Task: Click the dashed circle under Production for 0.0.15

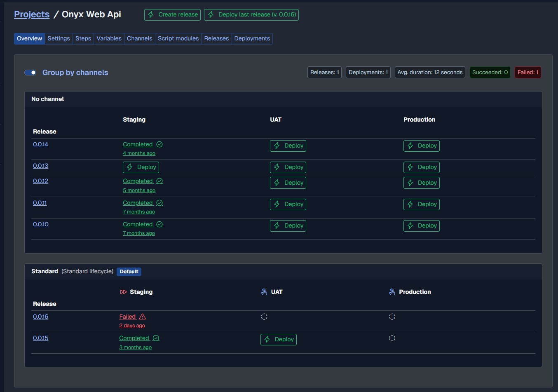Action: (392, 338)
